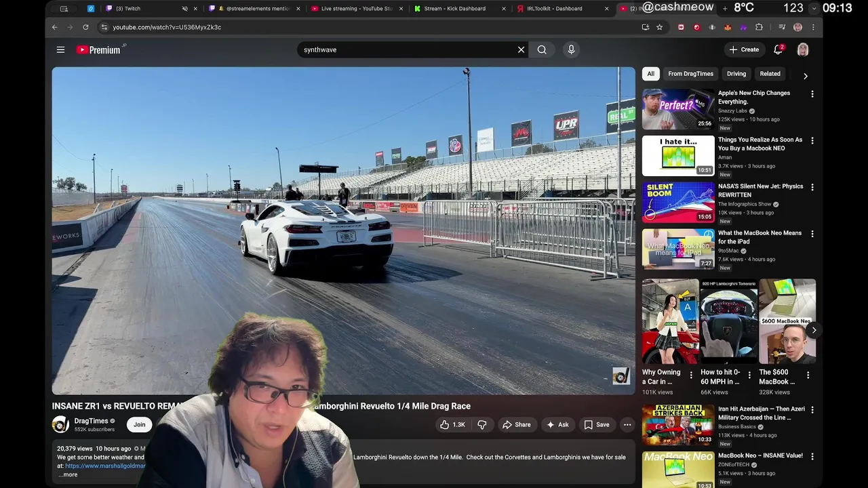Filter by Related chip
Viewport: 868px width, 488px height.
tap(770, 74)
